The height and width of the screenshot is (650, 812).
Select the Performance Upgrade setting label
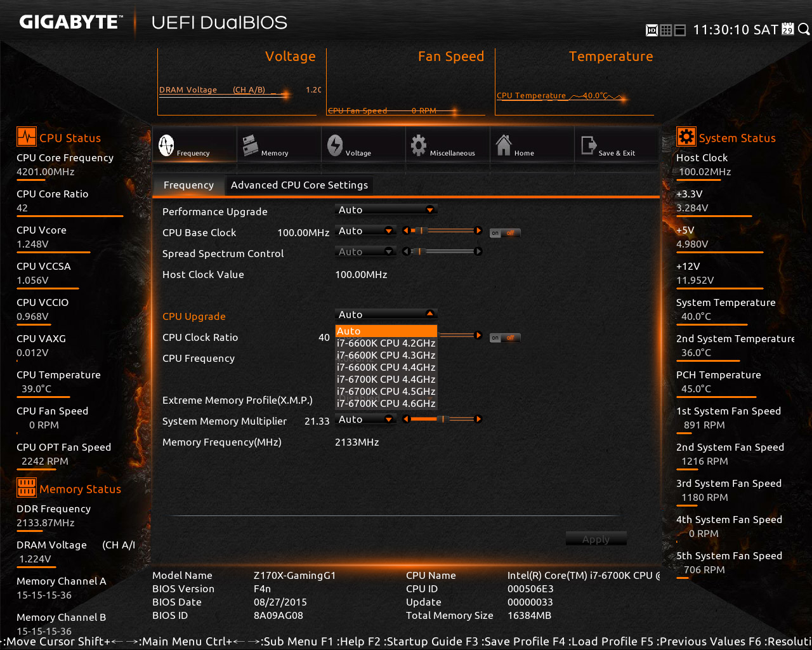(214, 211)
